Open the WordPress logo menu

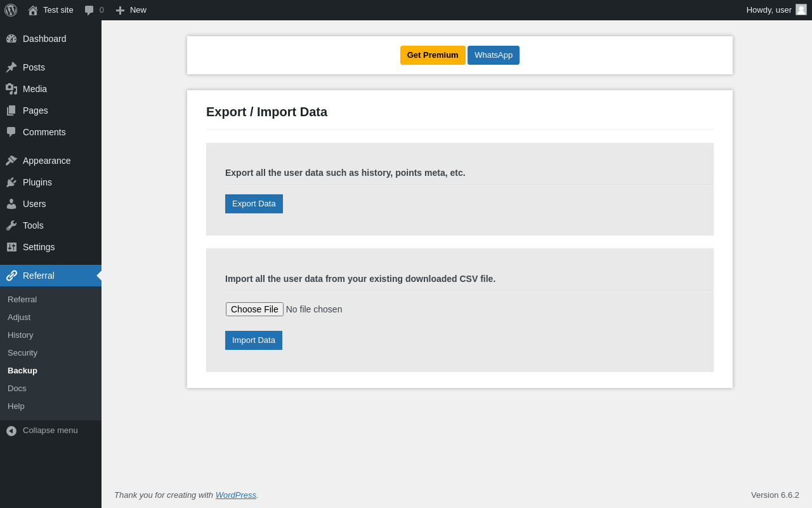11,10
